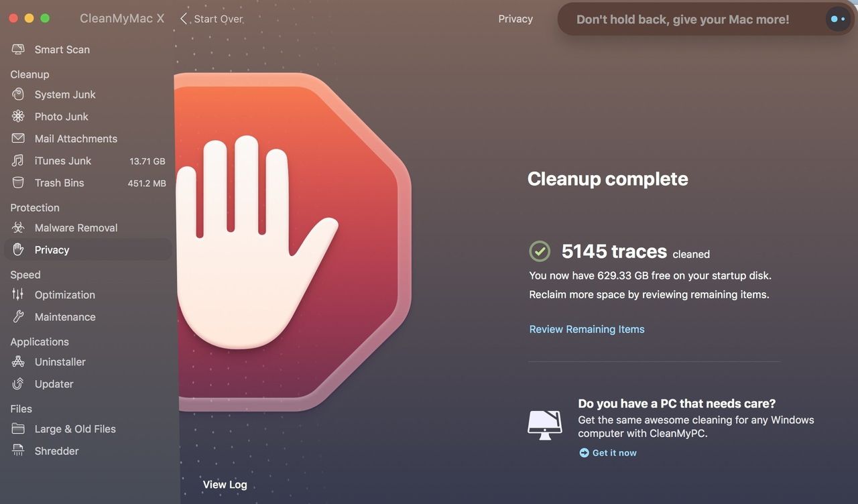Click the Get it now link
Viewport: 858px width, 504px height.
614,453
